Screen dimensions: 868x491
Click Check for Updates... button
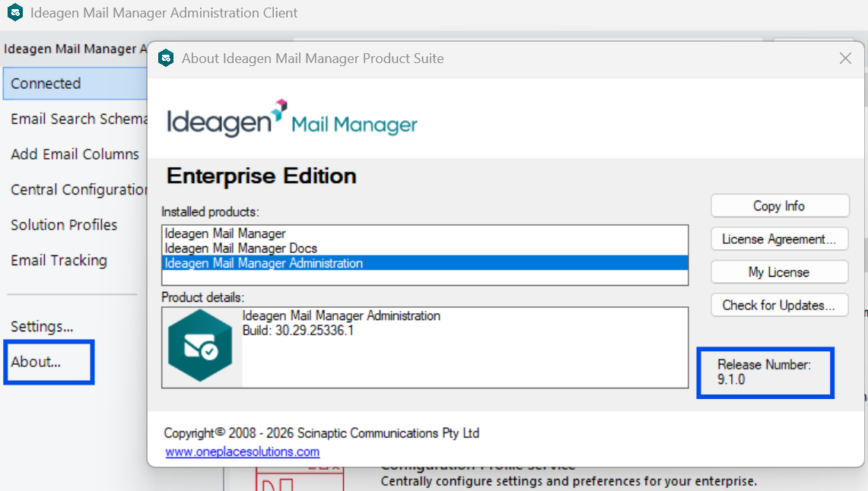click(780, 306)
